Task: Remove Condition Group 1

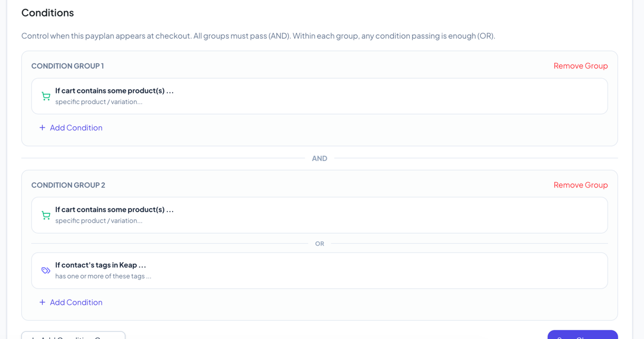Action: [x=580, y=66]
